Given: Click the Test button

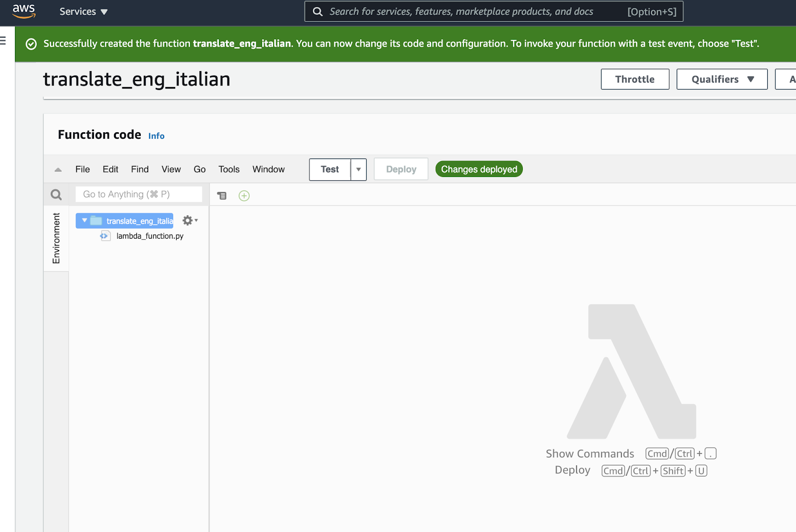Looking at the screenshot, I should (x=330, y=170).
